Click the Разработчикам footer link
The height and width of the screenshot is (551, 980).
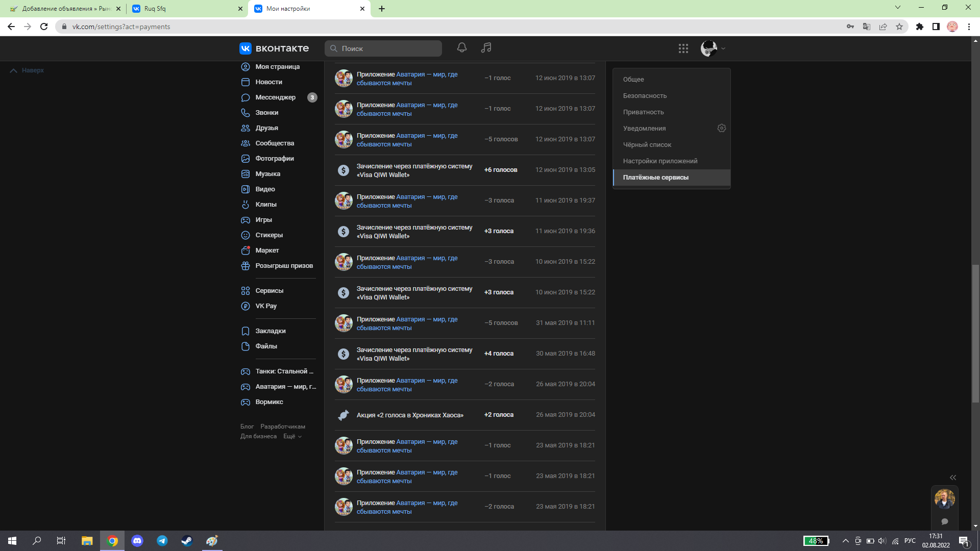click(283, 427)
